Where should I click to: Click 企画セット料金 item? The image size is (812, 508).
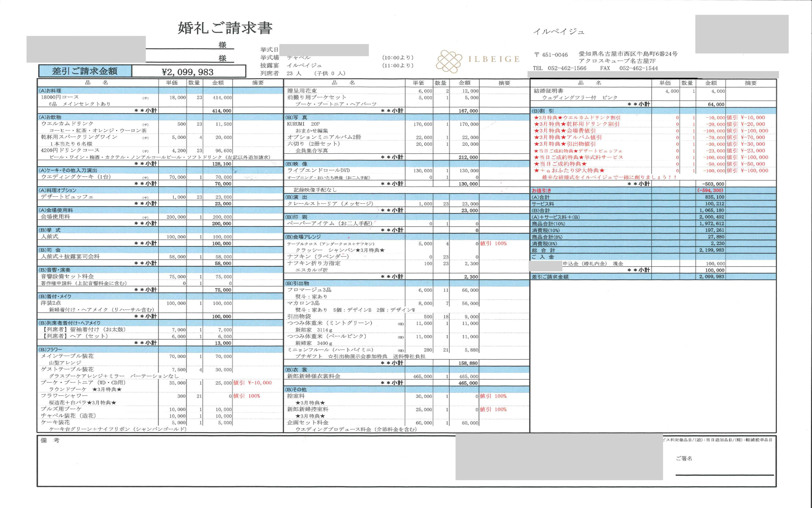tap(308, 423)
